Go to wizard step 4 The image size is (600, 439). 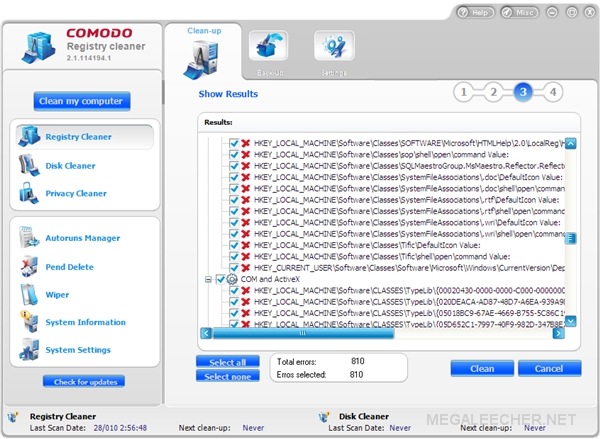[553, 92]
